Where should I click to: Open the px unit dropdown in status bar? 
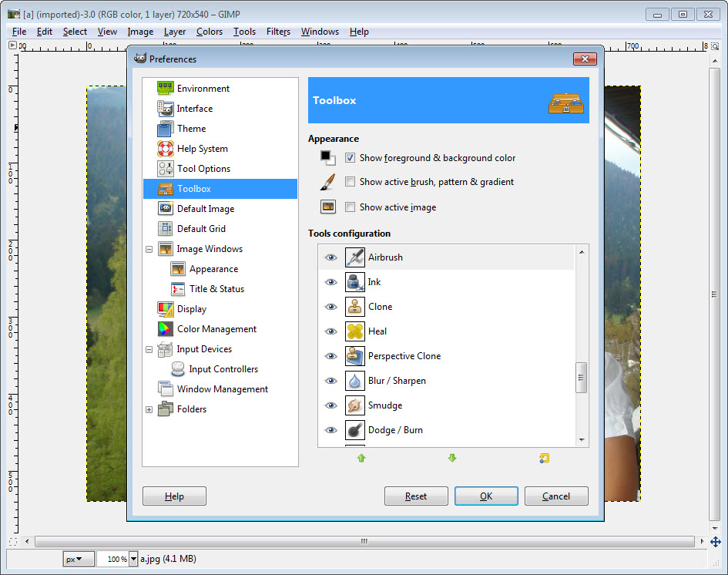tap(79, 559)
